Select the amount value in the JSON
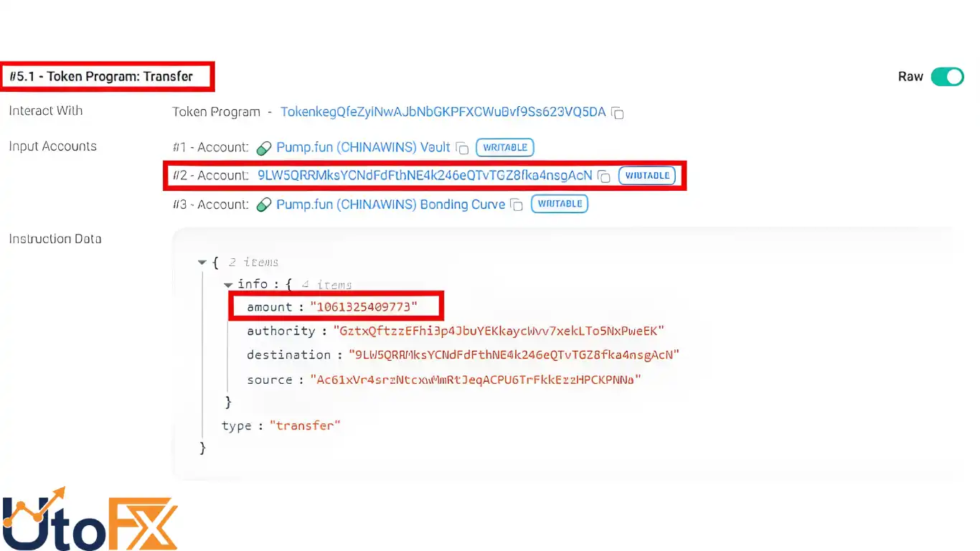980x551 pixels. coord(363,307)
